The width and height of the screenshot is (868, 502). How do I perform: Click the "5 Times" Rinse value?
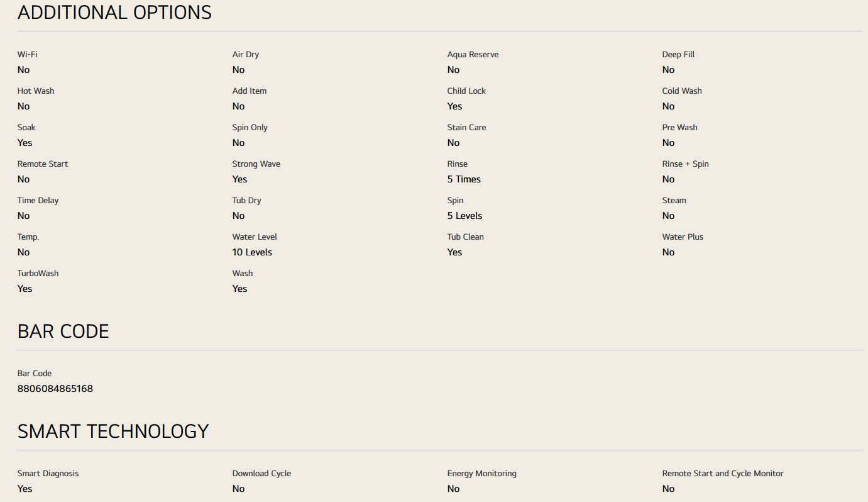click(x=464, y=179)
